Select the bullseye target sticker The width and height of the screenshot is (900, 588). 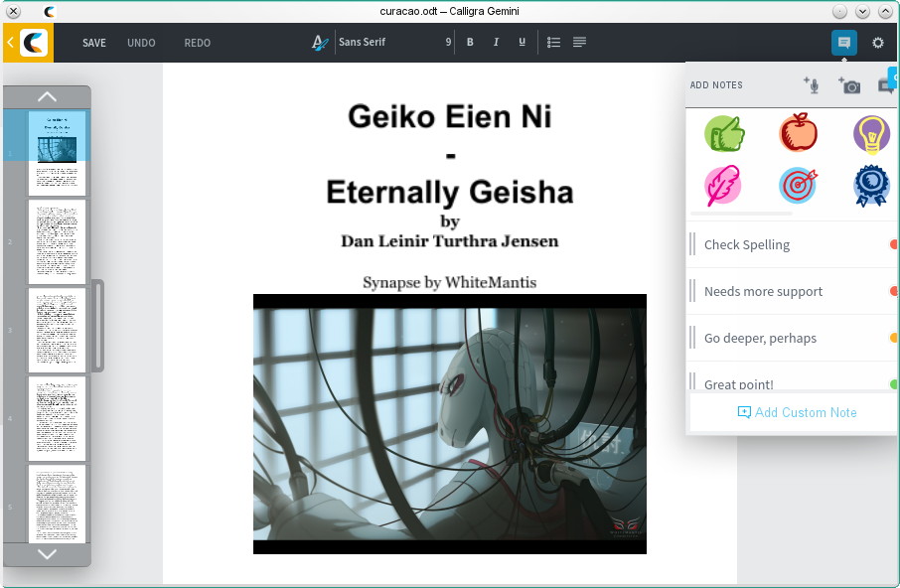pyautogui.click(x=798, y=185)
